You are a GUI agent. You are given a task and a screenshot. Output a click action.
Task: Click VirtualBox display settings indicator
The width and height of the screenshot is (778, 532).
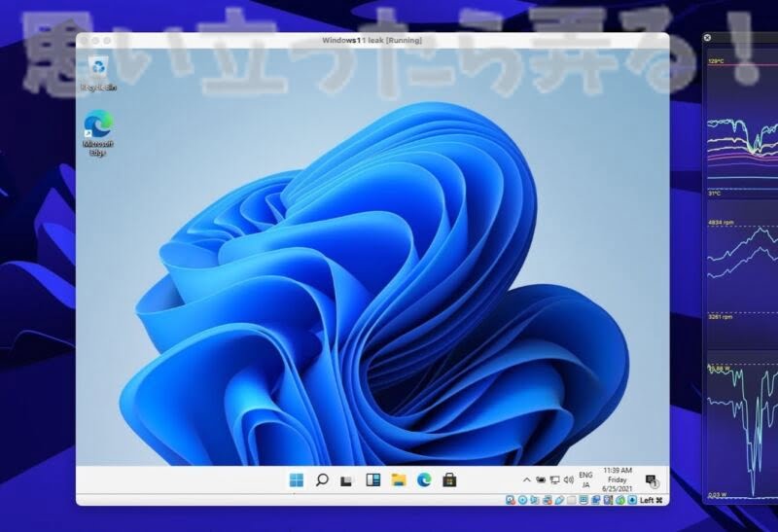583,500
